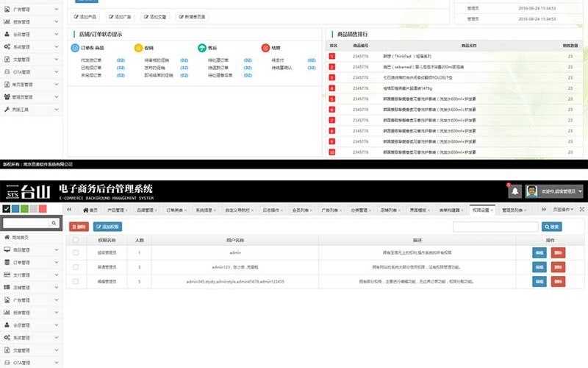Viewport: 588px width, 368px height.
Task: Click the magnifier icon in the sidebar search
Action: pyautogui.click(x=54, y=223)
